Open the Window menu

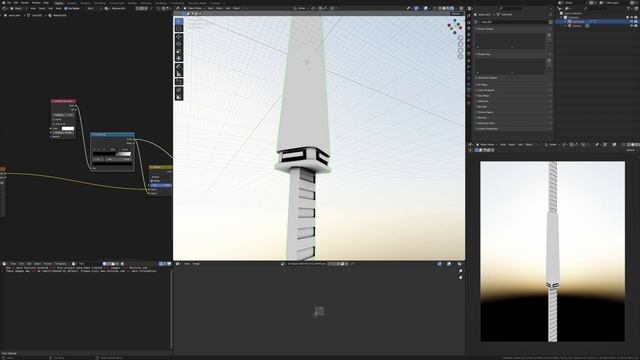pyautogui.click(x=36, y=3)
